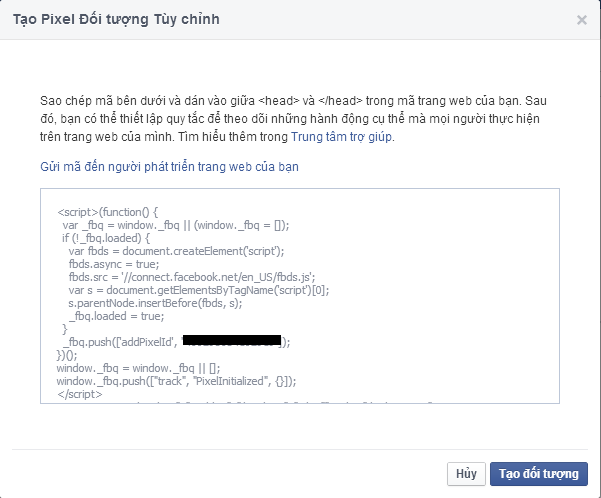Click the "s.parentNode.insertBefore(fbds, s);" line
The height and width of the screenshot is (498, 601).
[155, 303]
